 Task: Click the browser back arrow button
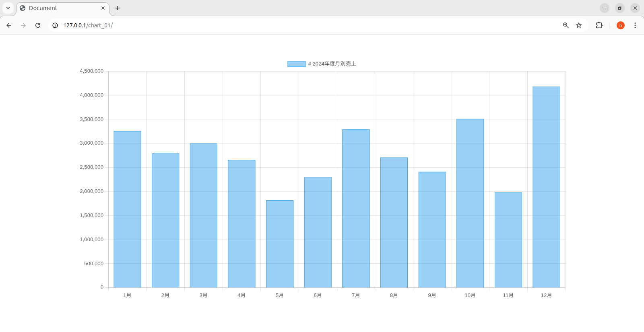(9, 25)
